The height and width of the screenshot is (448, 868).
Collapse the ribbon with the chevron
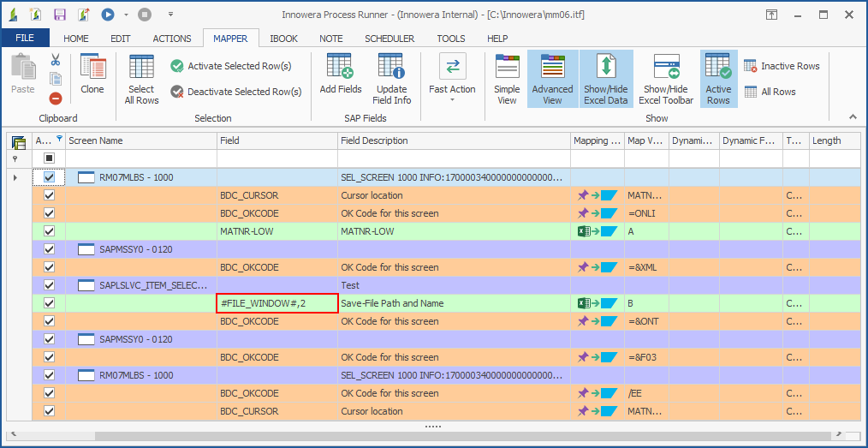tap(852, 117)
